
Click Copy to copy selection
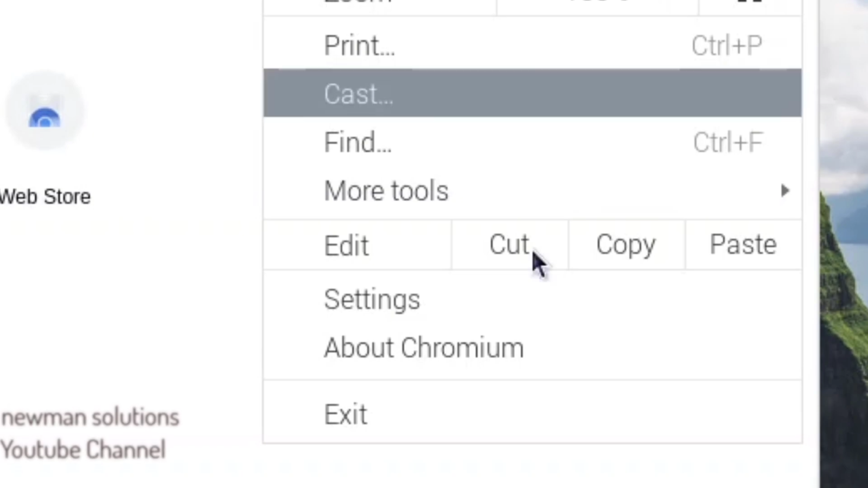tap(625, 245)
